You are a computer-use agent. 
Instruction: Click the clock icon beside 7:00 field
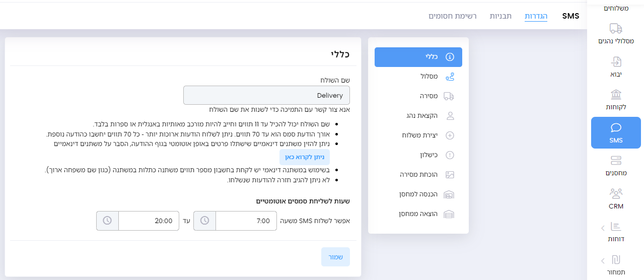pos(205,221)
